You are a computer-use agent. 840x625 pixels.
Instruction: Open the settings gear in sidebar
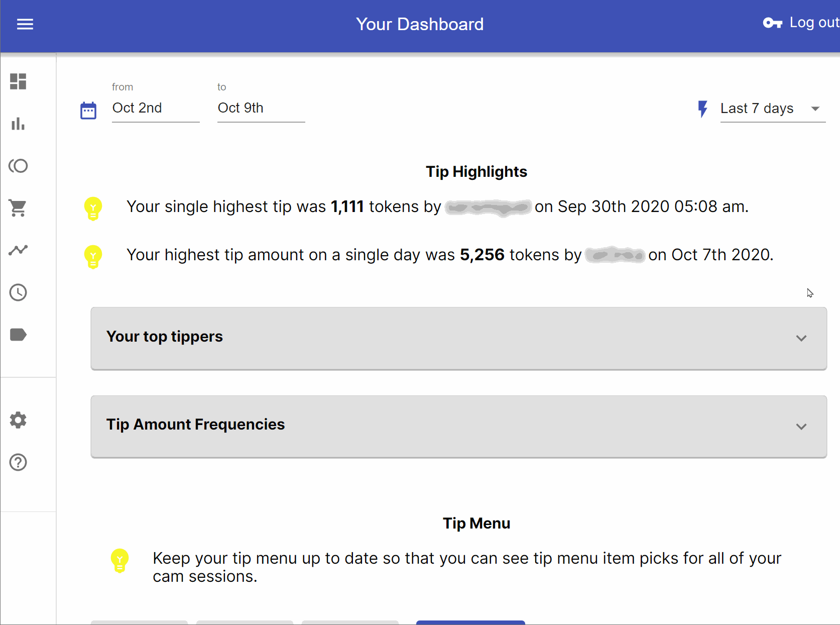[18, 420]
